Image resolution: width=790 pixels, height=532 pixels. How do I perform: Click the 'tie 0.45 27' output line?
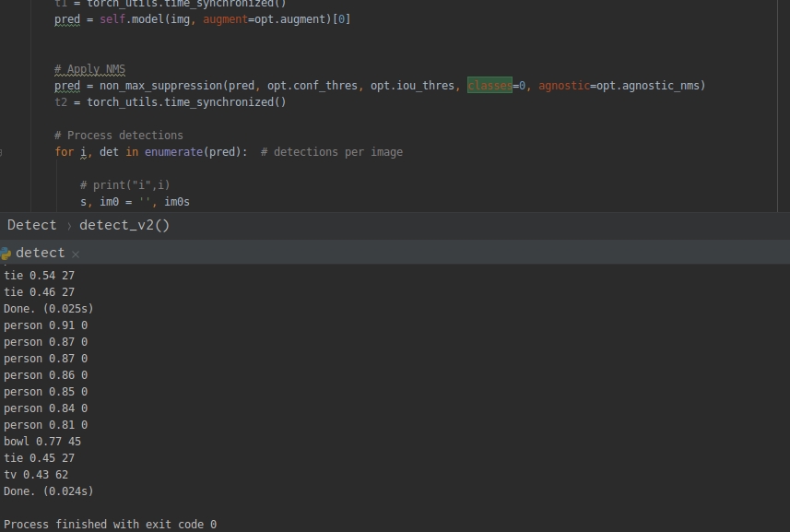point(40,458)
